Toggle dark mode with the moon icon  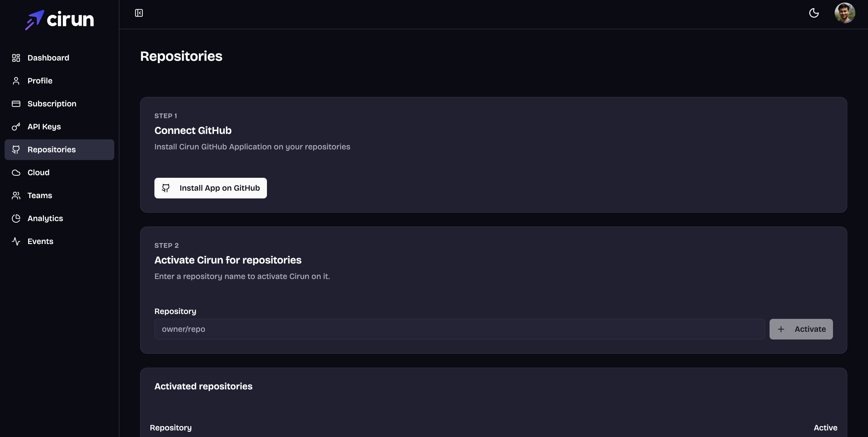tap(814, 13)
